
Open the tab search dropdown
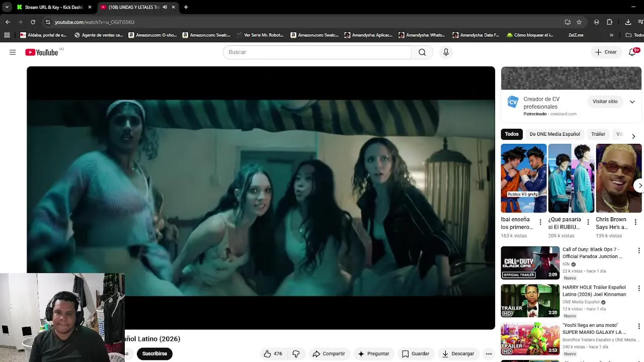(7, 7)
